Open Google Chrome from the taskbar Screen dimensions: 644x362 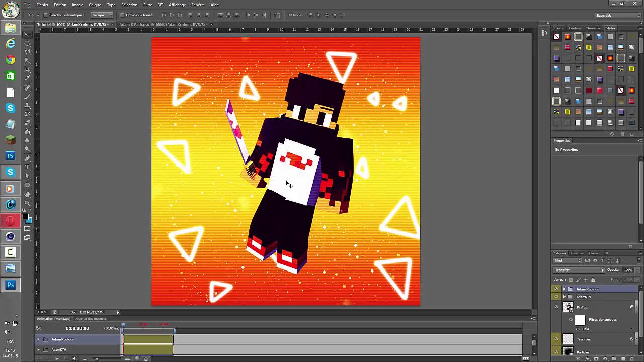pos(10,60)
